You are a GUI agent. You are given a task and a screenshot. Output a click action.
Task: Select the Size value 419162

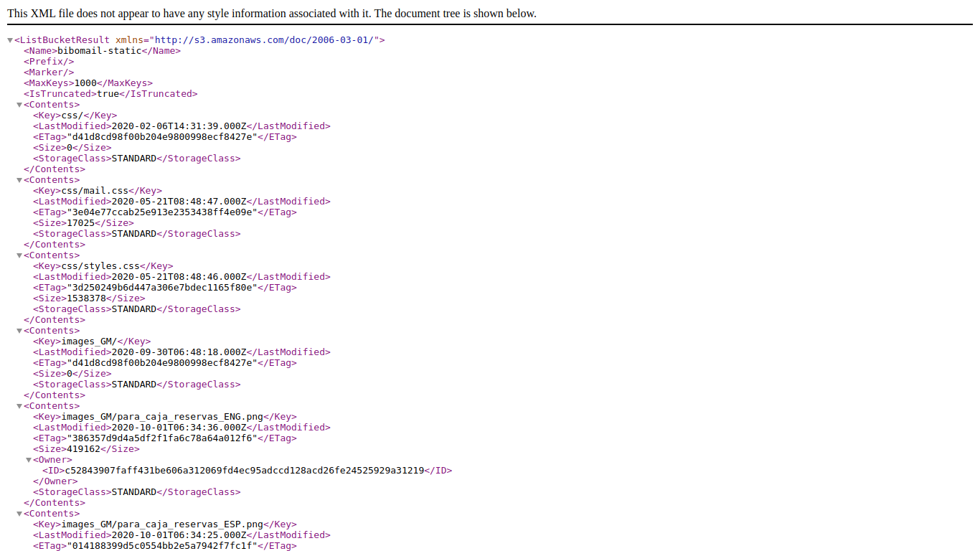[x=83, y=449]
